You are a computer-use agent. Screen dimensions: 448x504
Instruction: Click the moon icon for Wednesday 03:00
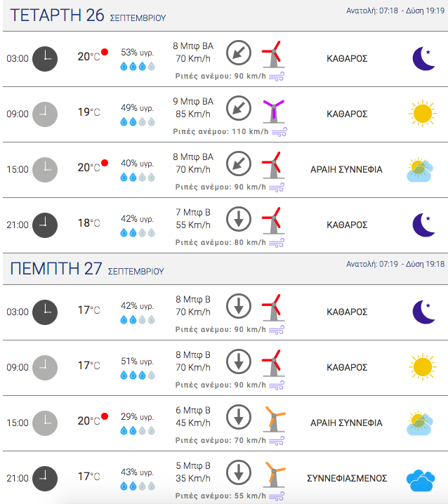(423, 59)
